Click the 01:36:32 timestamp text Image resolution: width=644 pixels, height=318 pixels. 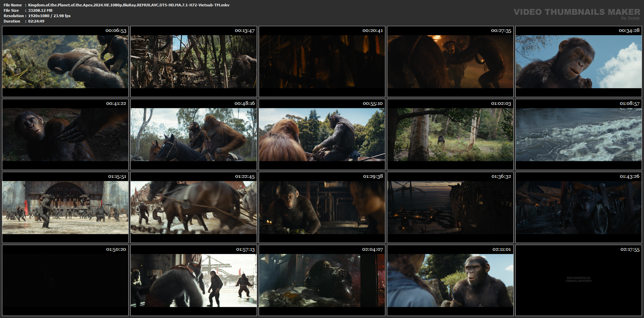click(x=501, y=176)
